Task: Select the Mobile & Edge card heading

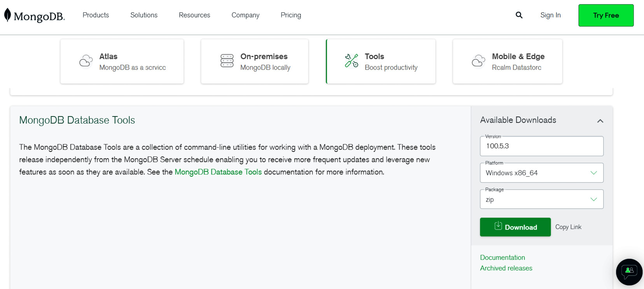Action: (x=518, y=56)
